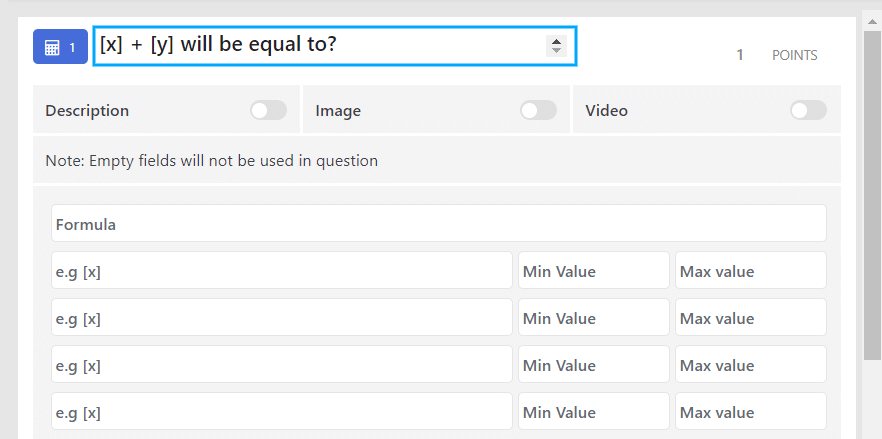Screen dimensions: 882x439
Task: Enable the Description toggle
Action: click(268, 110)
